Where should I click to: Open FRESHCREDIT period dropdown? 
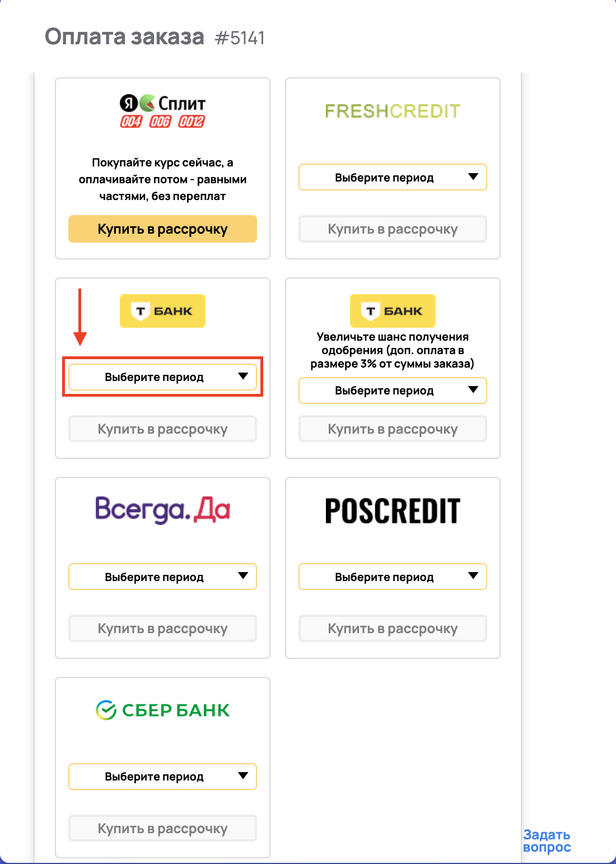(x=393, y=178)
